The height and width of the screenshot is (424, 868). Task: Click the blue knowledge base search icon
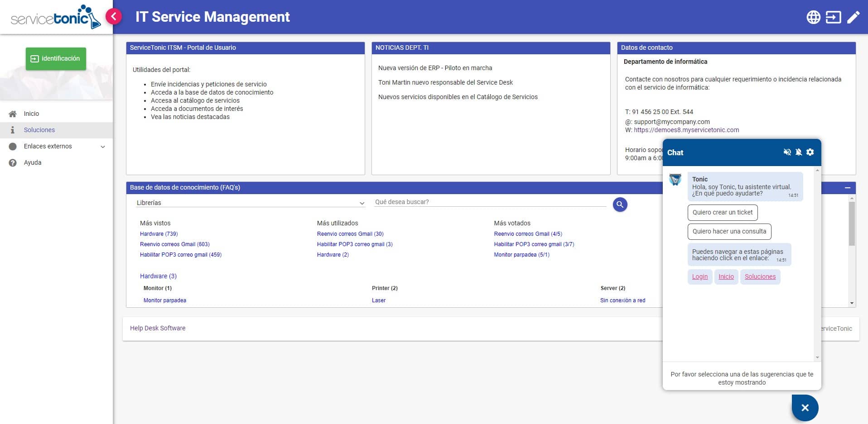pyautogui.click(x=620, y=205)
